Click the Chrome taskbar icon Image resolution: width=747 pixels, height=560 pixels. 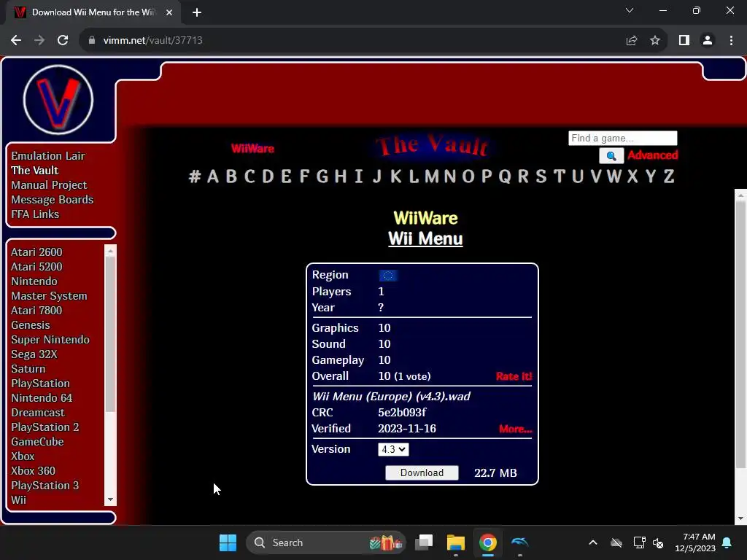coord(488,542)
